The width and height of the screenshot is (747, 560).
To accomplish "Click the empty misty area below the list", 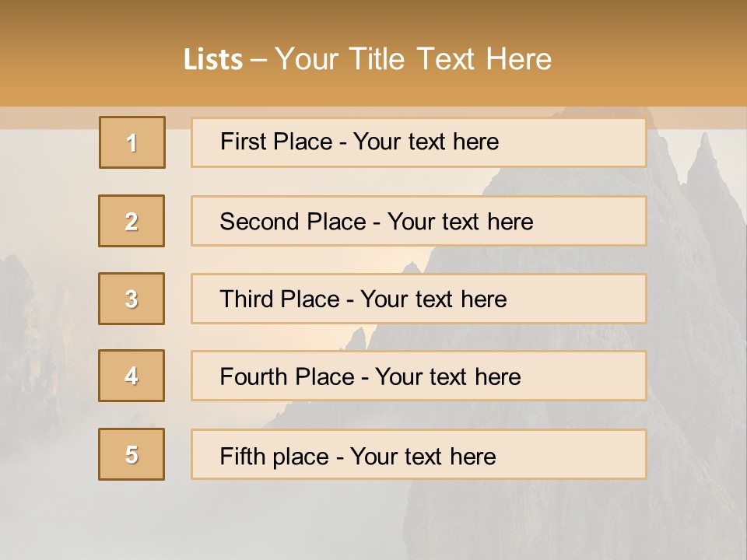I will (233, 521).
